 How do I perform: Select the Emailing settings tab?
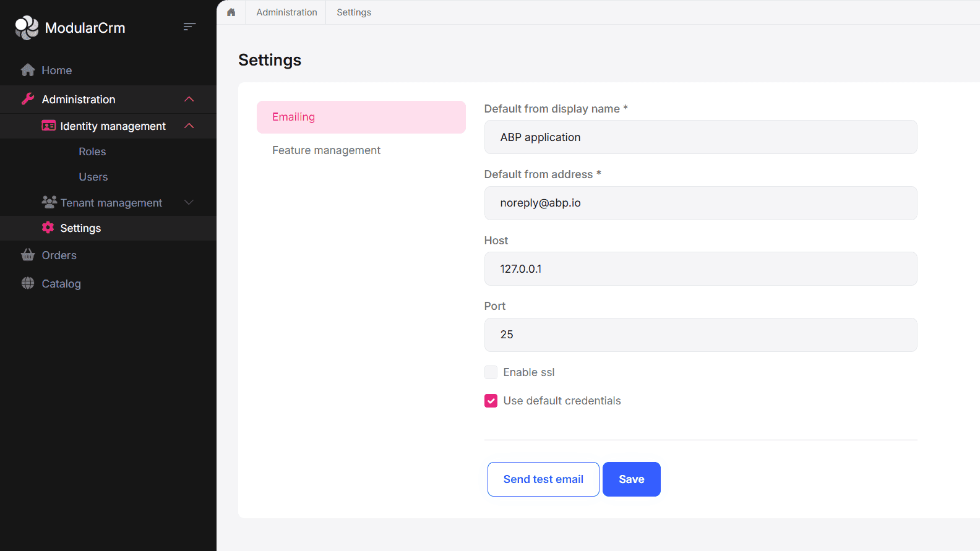point(361,117)
